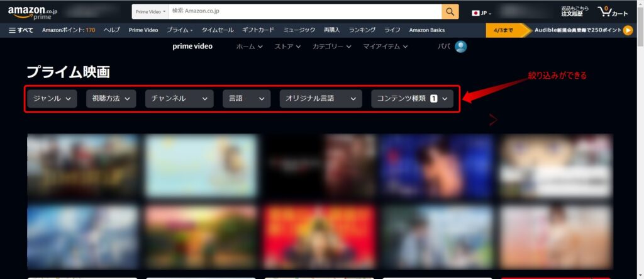Open the ストア menu

point(287,47)
